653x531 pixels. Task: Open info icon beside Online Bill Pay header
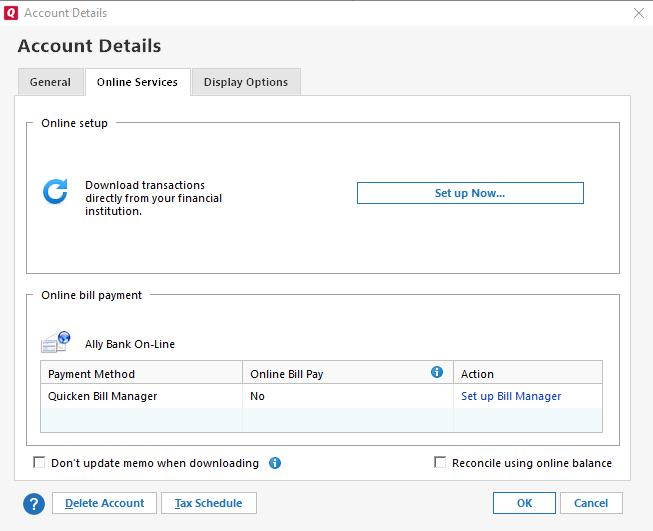coord(437,372)
